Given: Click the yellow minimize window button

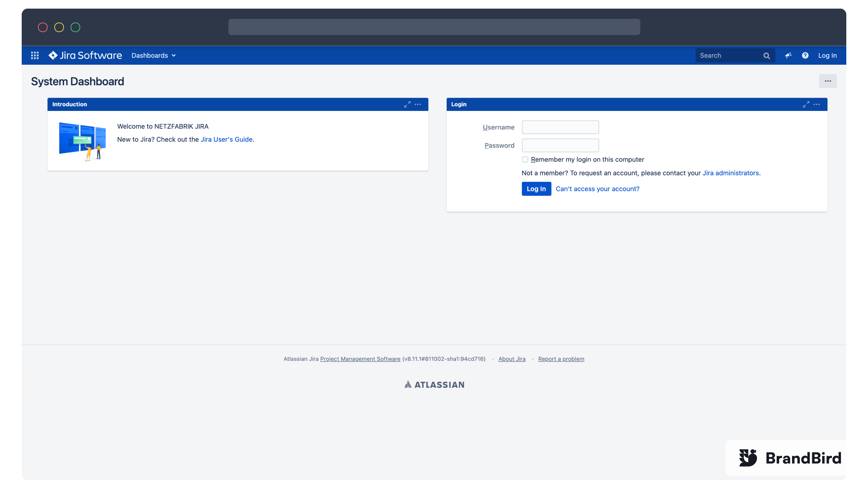Looking at the screenshot, I should pos(59,27).
